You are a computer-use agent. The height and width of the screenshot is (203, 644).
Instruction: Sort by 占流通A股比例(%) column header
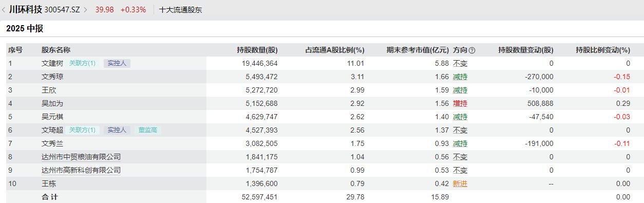point(335,50)
